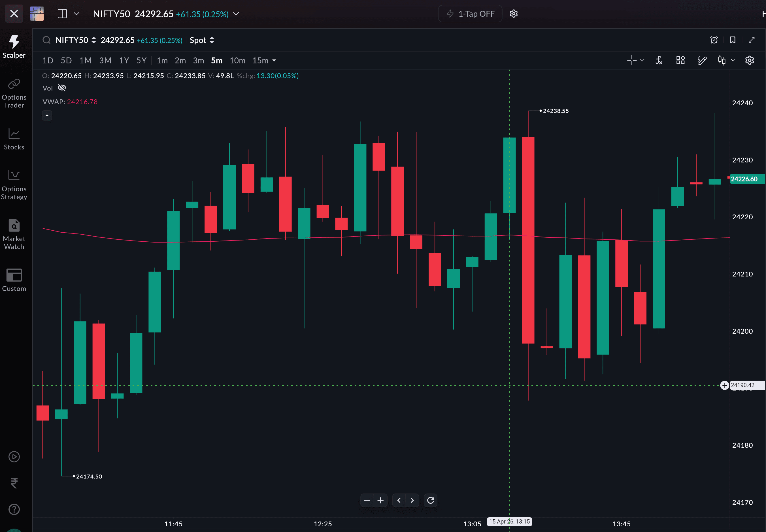Select the 1m timeframe
Image resolution: width=766 pixels, height=532 pixels.
pos(162,61)
